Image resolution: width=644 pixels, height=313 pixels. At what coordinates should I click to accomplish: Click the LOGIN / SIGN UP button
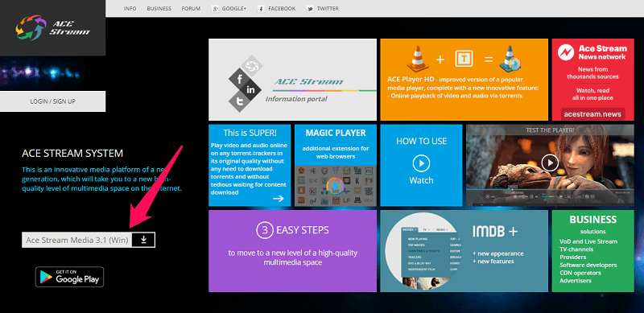[52, 101]
